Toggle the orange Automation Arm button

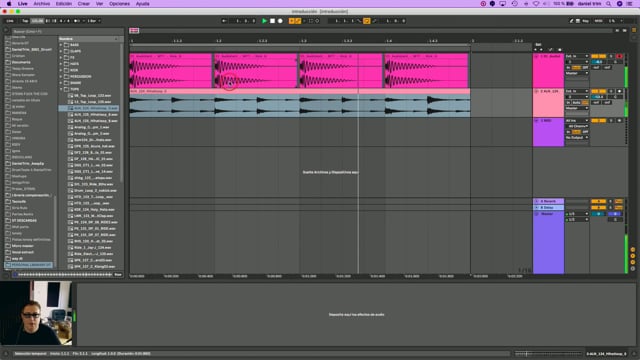pos(298,21)
